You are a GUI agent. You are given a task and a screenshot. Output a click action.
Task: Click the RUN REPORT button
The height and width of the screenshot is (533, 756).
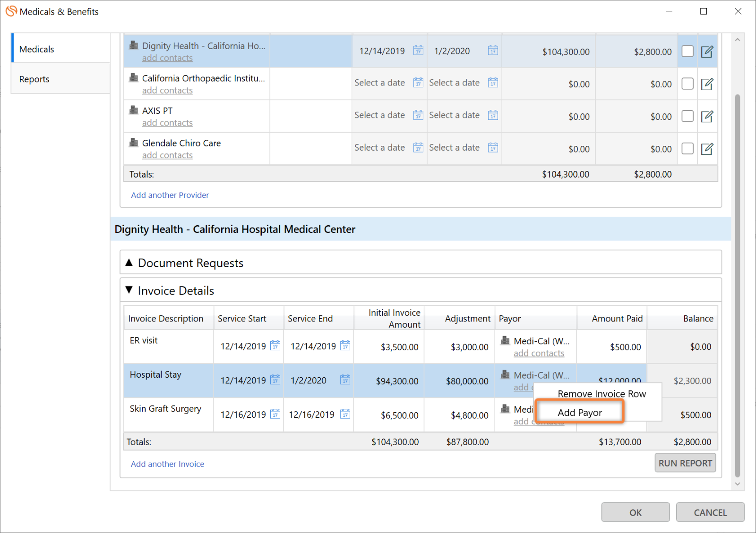coord(685,463)
